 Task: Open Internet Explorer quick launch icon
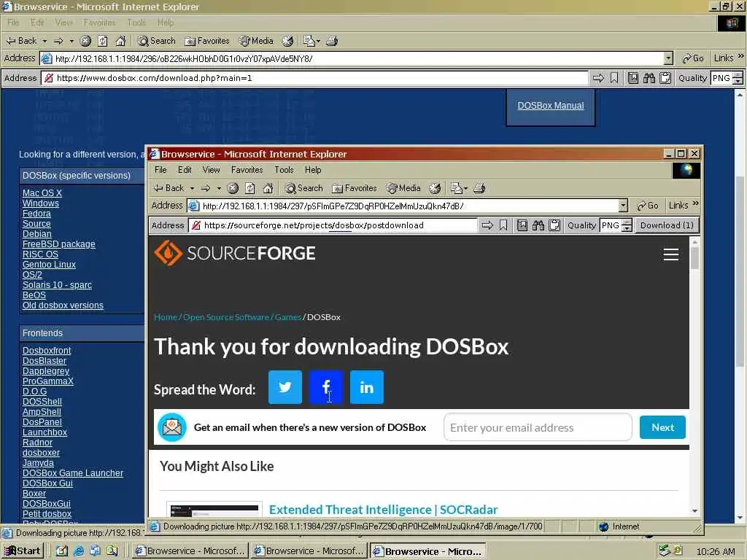79,551
